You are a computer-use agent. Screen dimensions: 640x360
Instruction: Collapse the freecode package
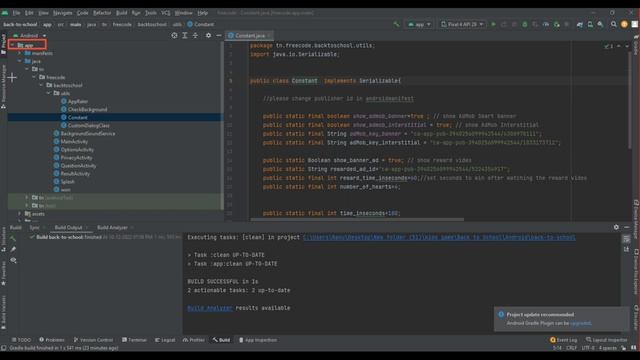tap(34, 77)
